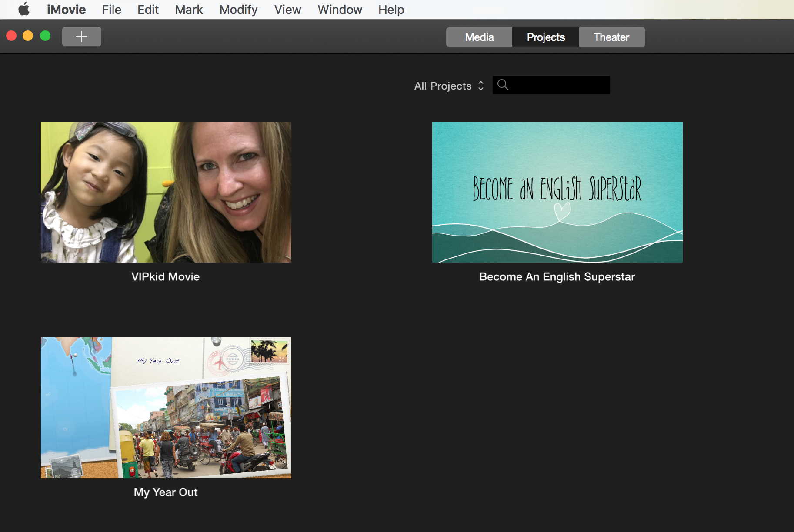
Task: Click the Become An English Superstar title
Action: pyautogui.click(x=557, y=277)
